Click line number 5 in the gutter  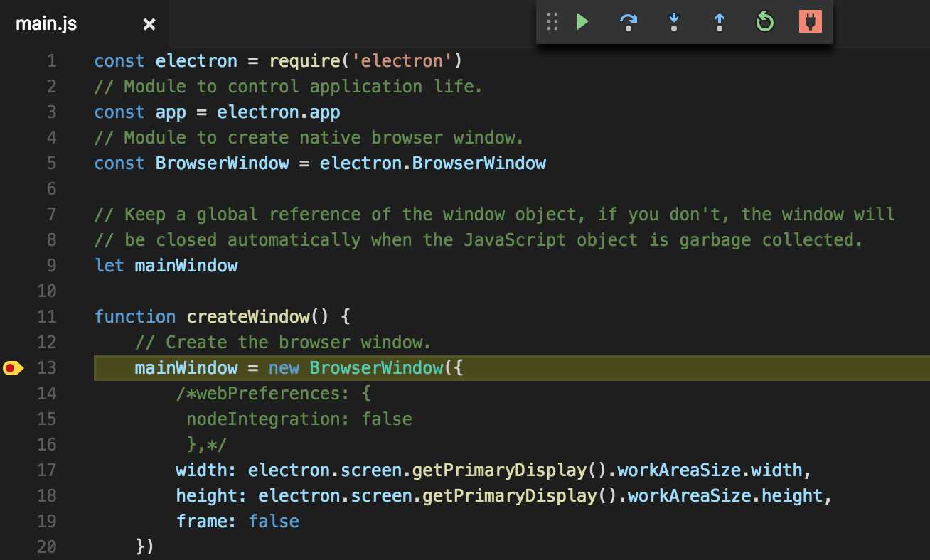pos(51,163)
